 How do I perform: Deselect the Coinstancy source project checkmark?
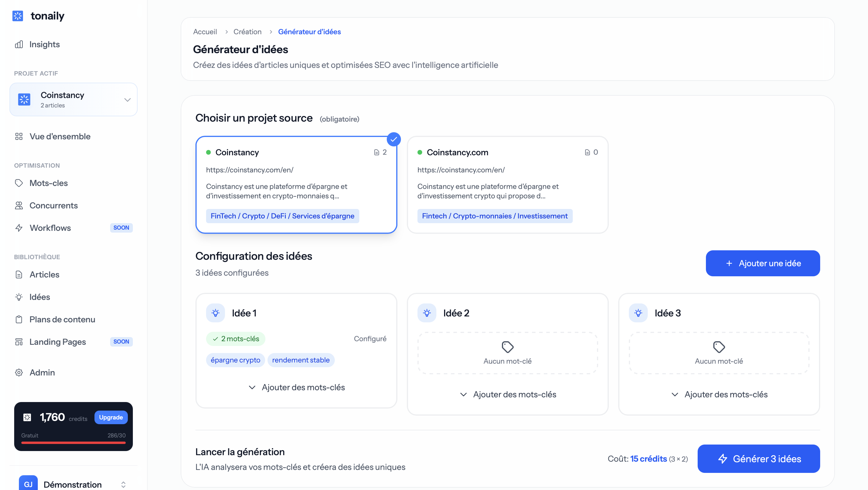point(394,139)
